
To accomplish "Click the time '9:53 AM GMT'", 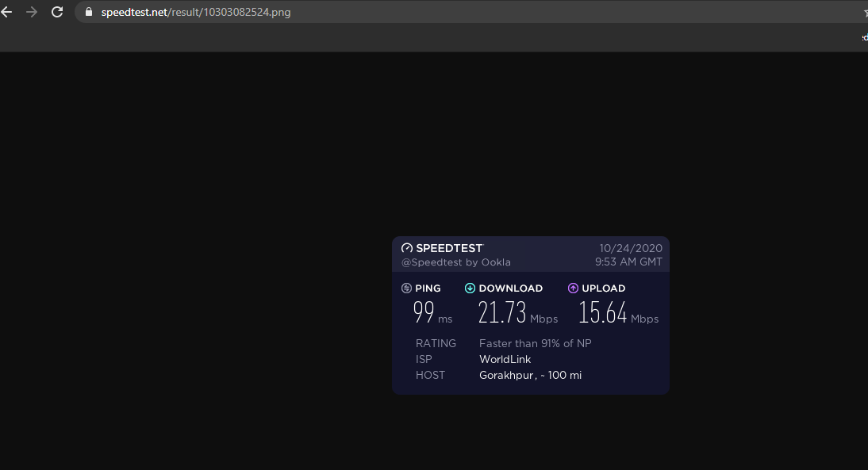I will (628, 262).
